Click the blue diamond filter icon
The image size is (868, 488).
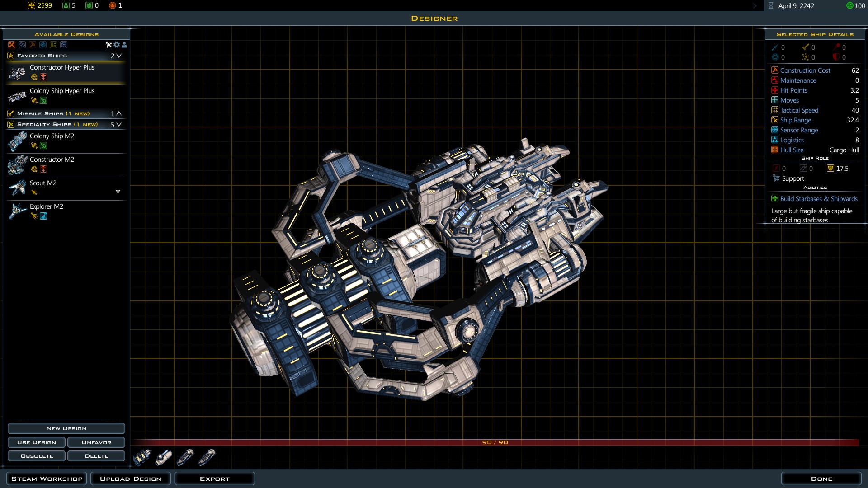tap(43, 45)
